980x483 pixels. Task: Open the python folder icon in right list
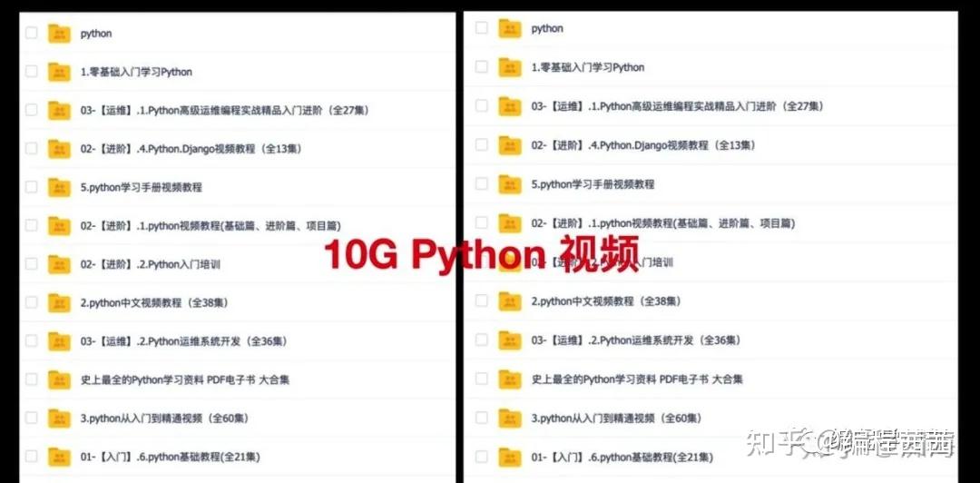[x=510, y=29]
